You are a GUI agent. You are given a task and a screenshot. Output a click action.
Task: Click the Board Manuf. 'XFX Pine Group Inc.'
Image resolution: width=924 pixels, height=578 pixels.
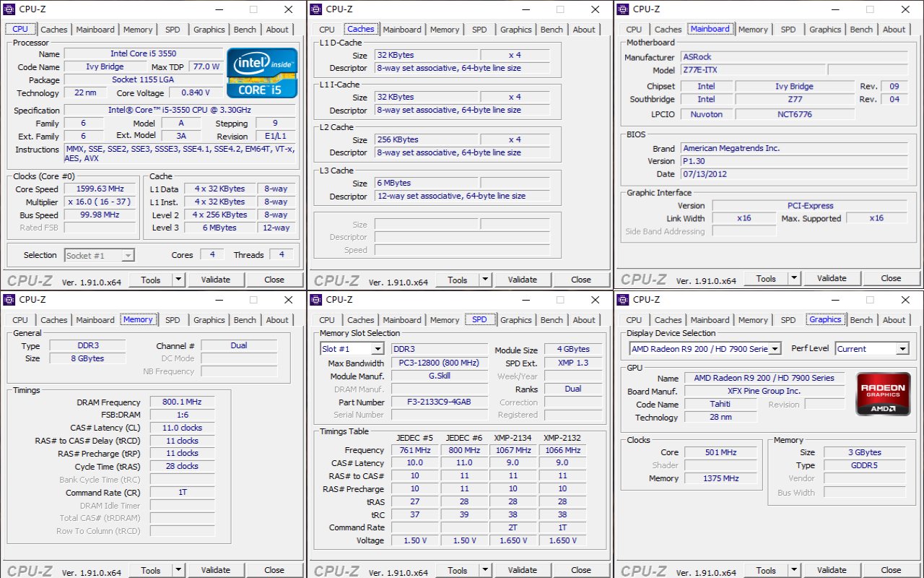pyautogui.click(x=764, y=391)
